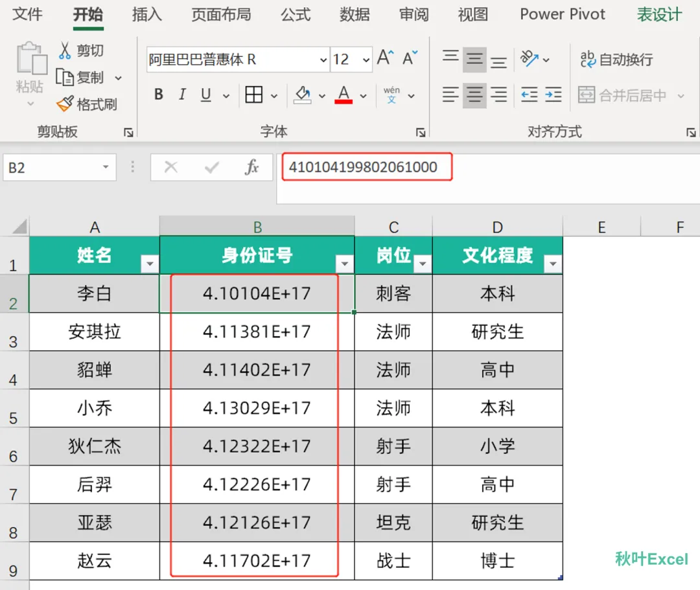Select the Format Painter brush

coord(65,104)
